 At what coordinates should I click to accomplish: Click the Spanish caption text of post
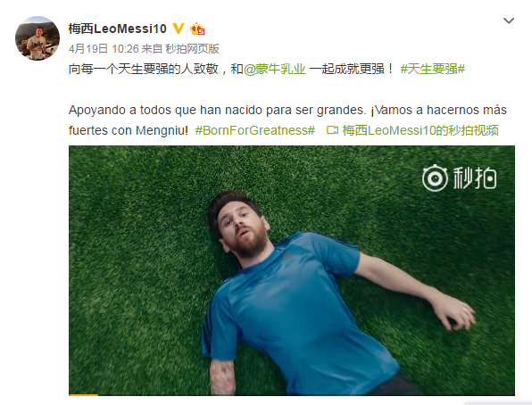coord(287,120)
